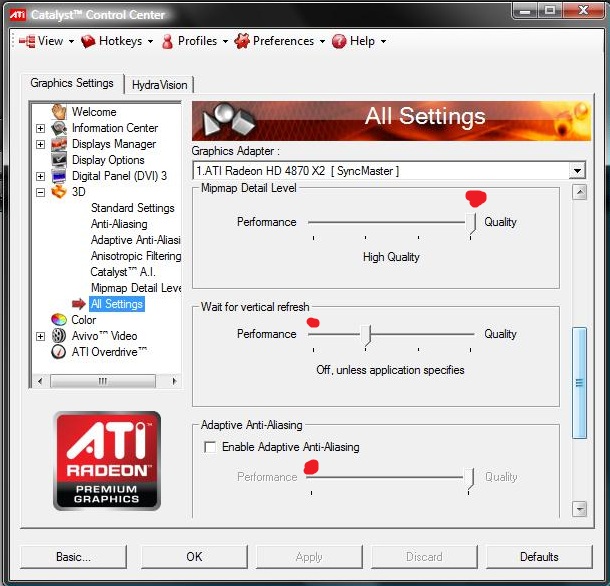
Task: Click the settings panel scroll down arrow
Action: click(580, 509)
